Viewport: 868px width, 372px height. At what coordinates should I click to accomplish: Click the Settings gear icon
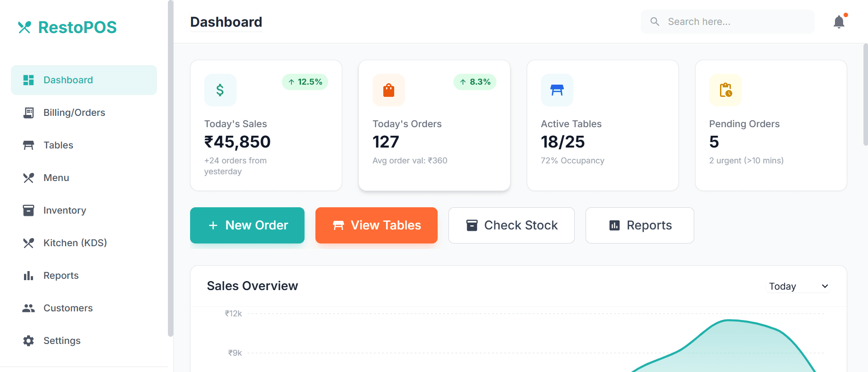coord(29,341)
